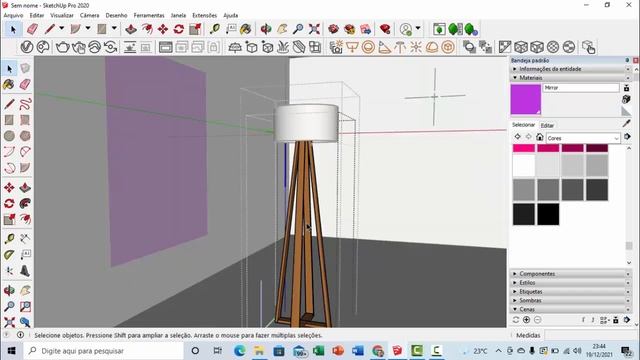Pick the sample paint eyedropper in Materiais
The height and width of the screenshot is (360, 640).
pyautogui.click(x=627, y=123)
